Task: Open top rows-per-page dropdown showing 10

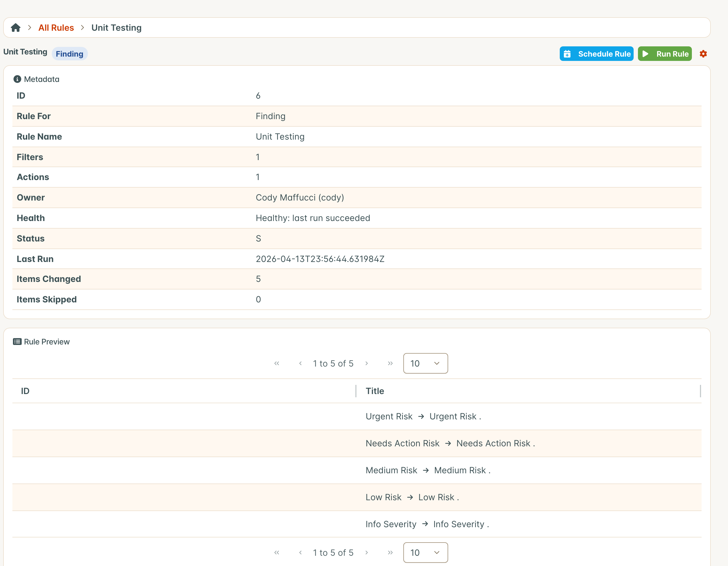Action: coord(425,363)
